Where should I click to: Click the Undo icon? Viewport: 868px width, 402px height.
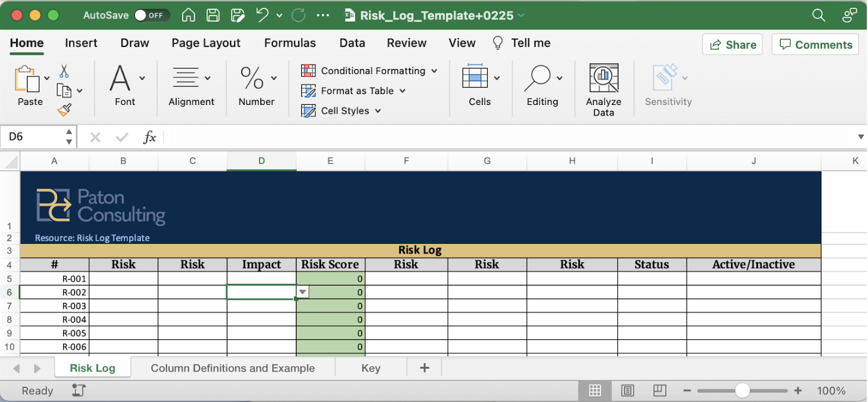pyautogui.click(x=261, y=15)
